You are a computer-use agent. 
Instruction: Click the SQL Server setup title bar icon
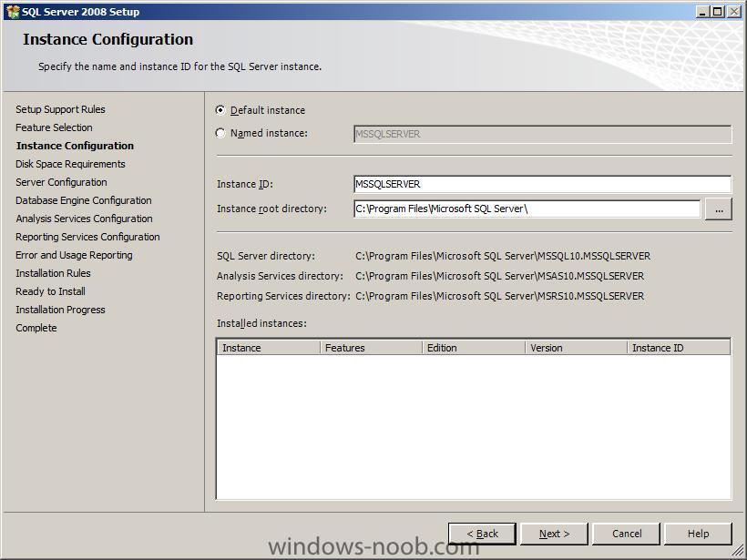coord(13,12)
